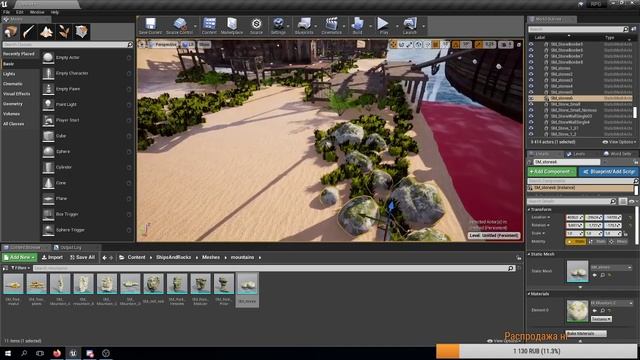Click the Save Current toolbar icon

[x=150, y=25]
